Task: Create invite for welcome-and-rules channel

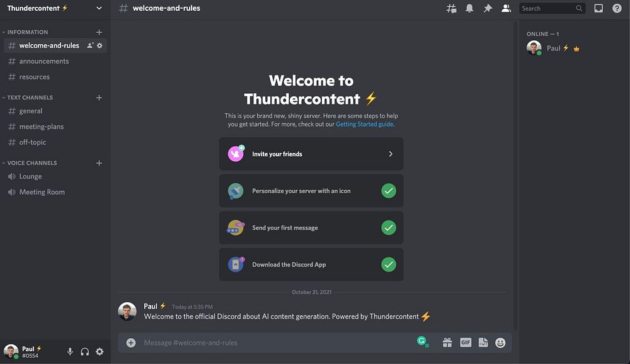Action: coord(90,45)
